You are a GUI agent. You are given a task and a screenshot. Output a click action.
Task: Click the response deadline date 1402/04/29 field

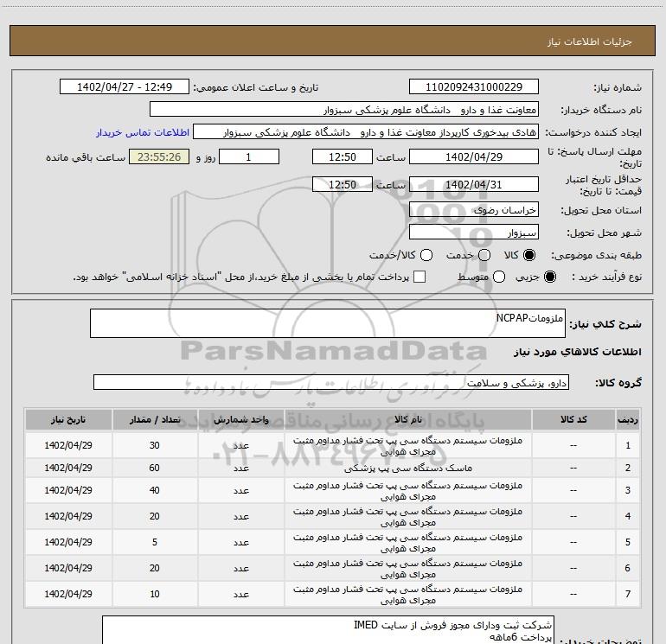(x=474, y=156)
